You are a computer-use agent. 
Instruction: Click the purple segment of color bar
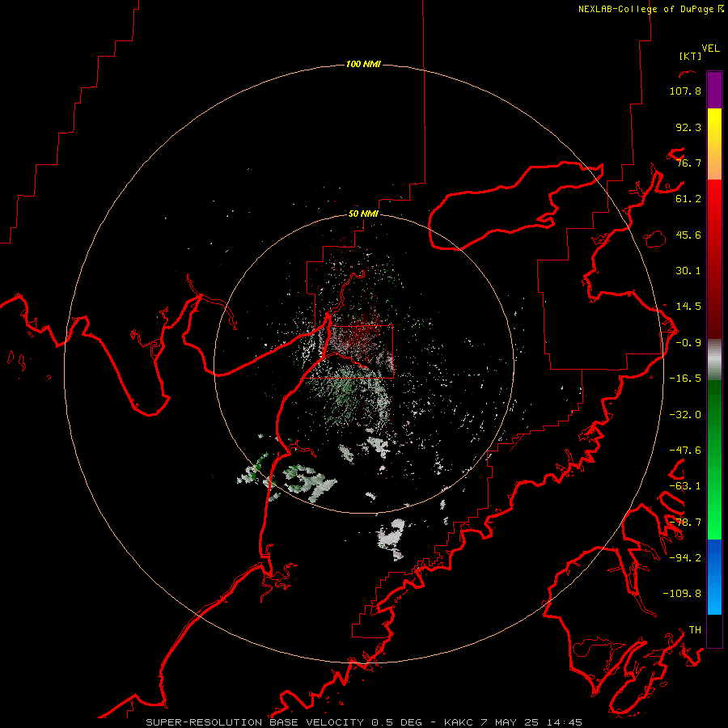click(x=714, y=90)
